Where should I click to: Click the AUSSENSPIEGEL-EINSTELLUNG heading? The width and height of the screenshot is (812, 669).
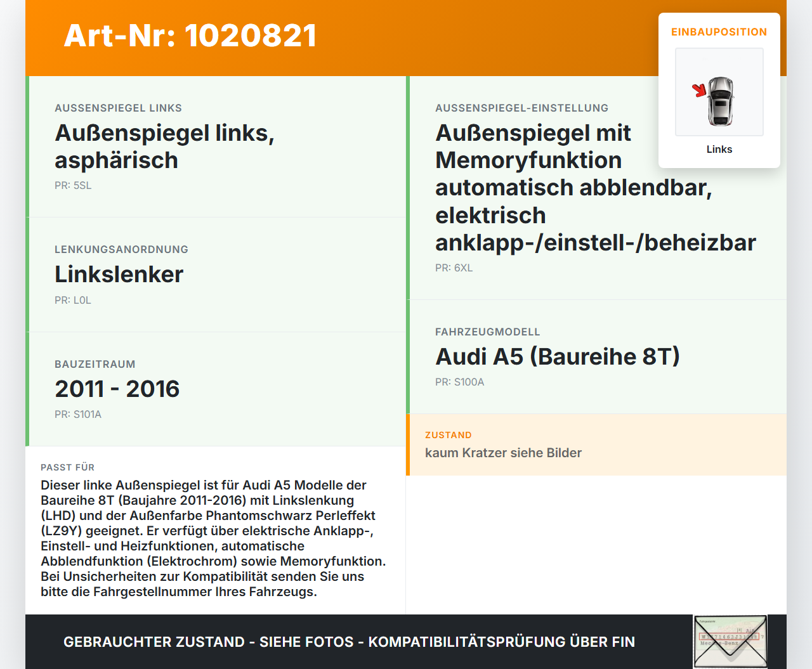coord(521,108)
